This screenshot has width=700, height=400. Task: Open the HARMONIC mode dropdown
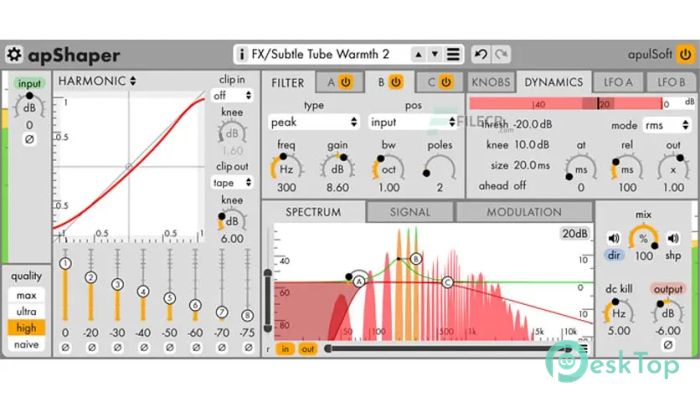[97, 81]
